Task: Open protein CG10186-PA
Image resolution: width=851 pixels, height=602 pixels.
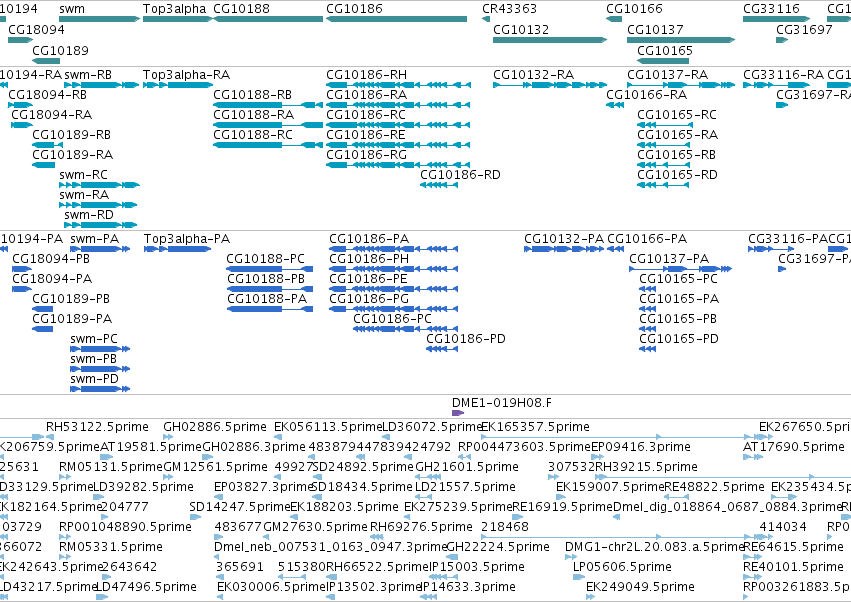Action: (393, 249)
